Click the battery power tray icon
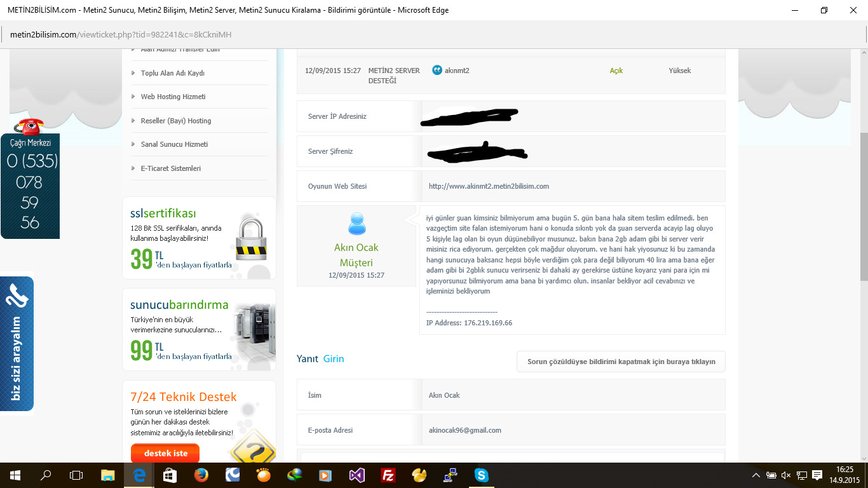This screenshot has height=488, width=868. tap(771, 475)
